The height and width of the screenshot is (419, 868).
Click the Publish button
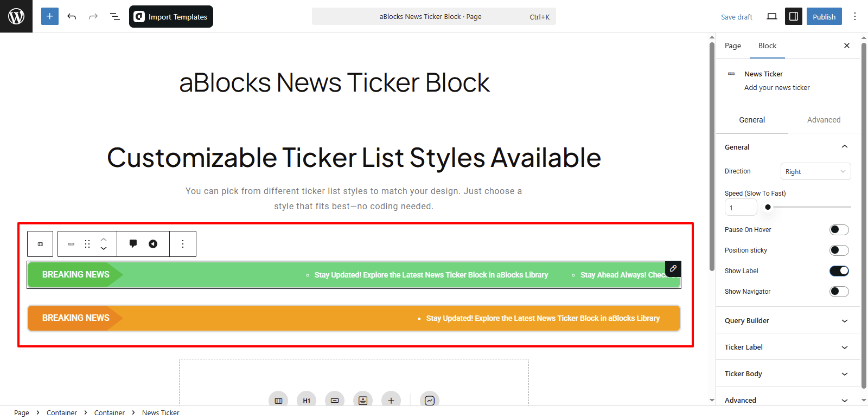[824, 16]
